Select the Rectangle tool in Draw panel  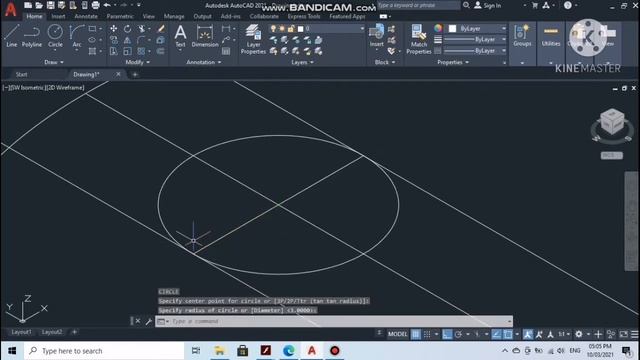pos(92,29)
